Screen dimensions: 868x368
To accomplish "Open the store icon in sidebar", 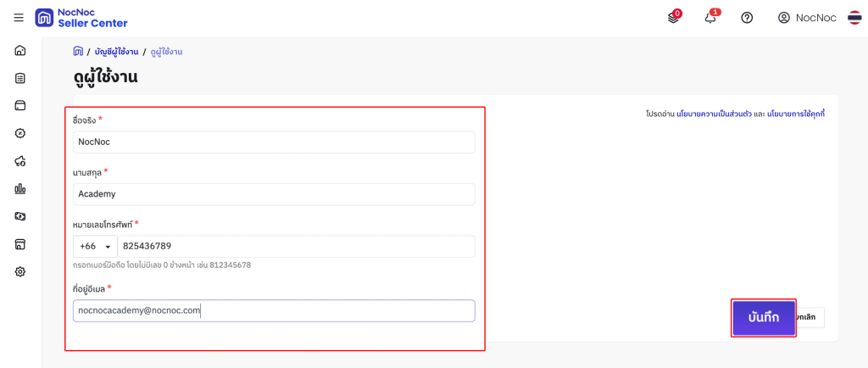I will point(20,244).
